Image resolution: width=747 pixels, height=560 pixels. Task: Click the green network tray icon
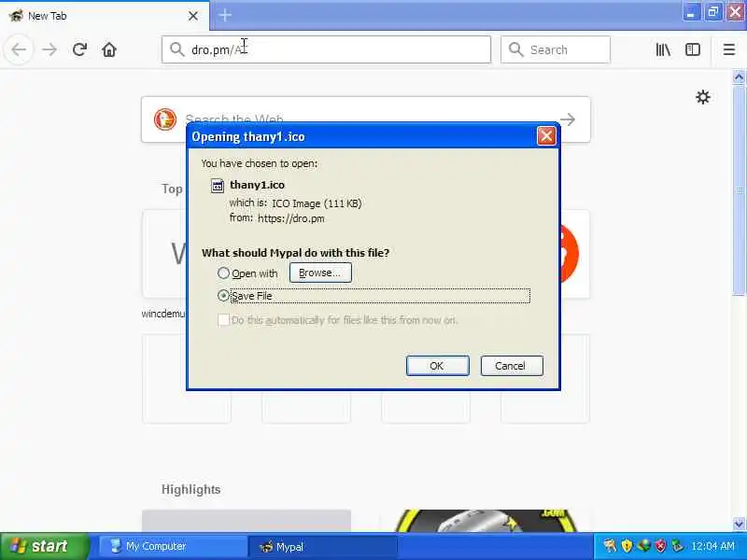(643, 546)
